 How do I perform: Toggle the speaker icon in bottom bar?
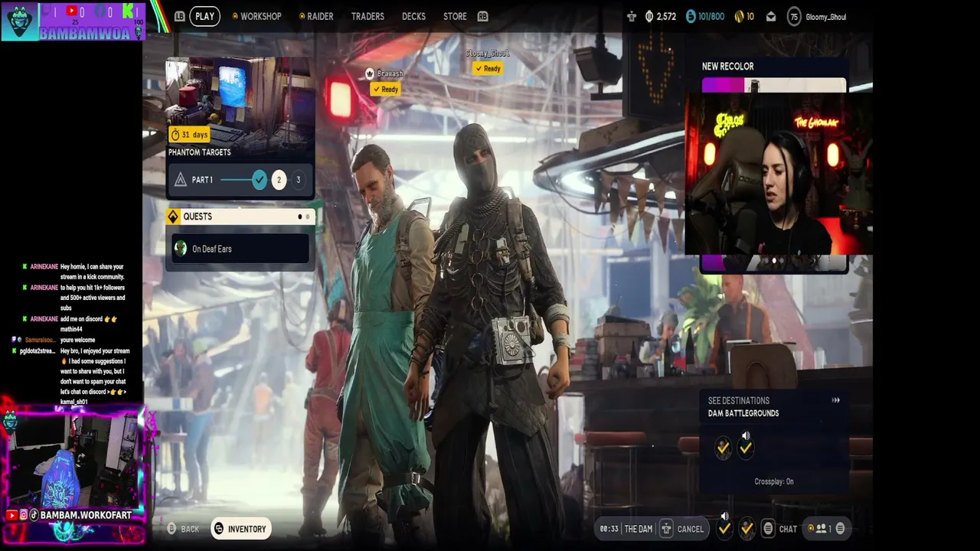724,517
